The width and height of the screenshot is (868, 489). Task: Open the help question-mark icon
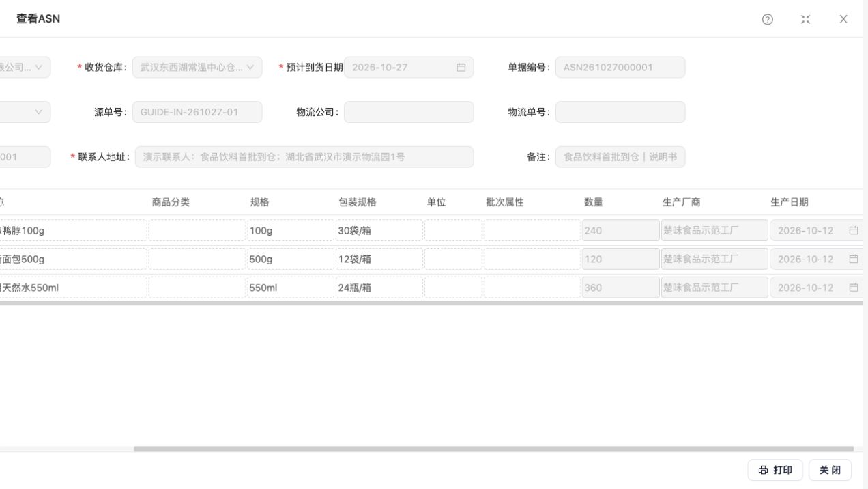[768, 19]
